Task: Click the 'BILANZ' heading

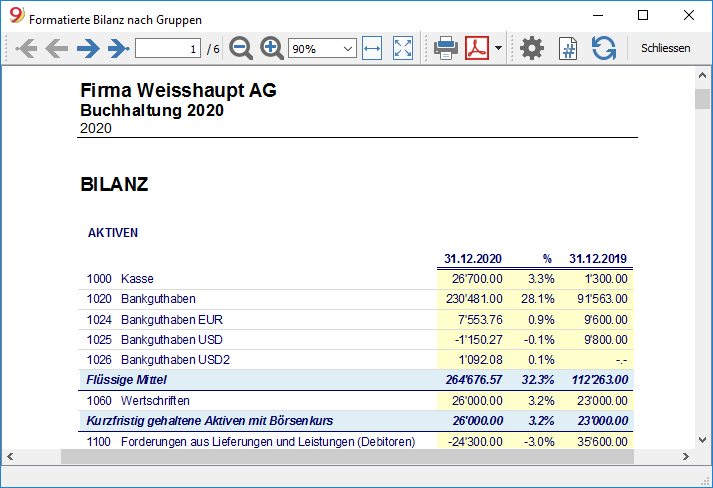Action: (x=114, y=184)
